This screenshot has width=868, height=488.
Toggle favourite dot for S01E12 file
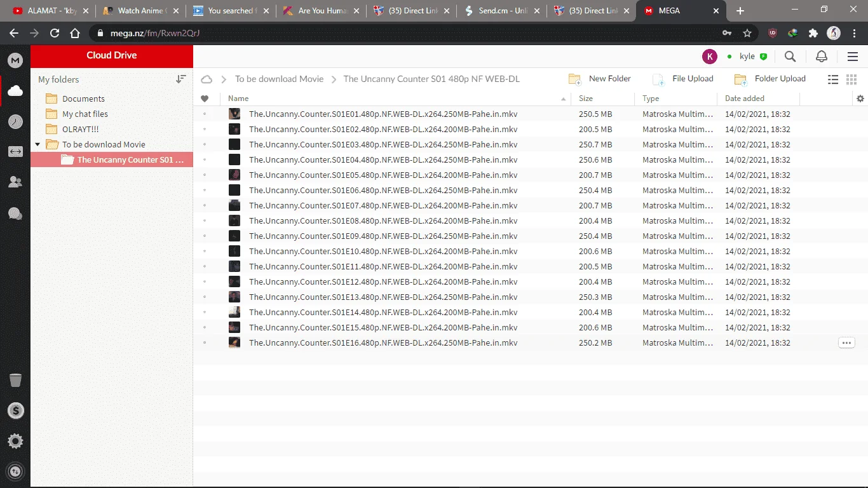(205, 281)
